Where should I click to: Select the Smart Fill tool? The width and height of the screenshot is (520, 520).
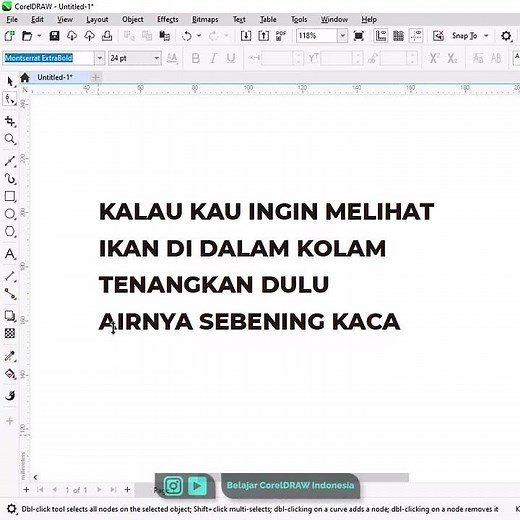tap(10, 396)
